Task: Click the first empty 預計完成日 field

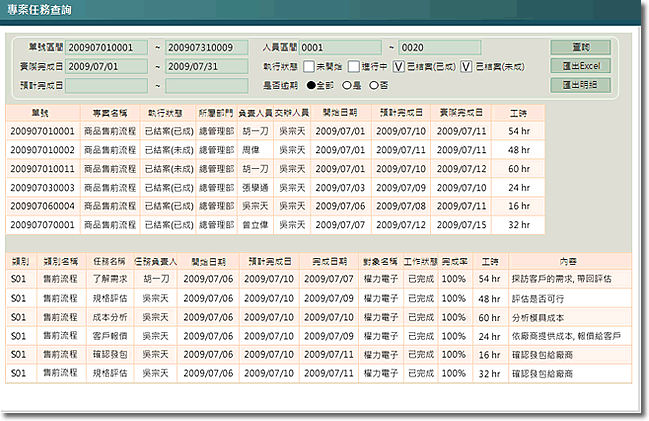Action: coord(107,86)
